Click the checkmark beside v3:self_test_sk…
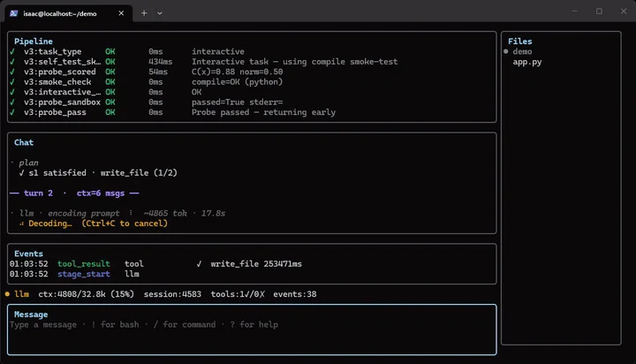This screenshot has height=364, width=636. coord(12,62)
